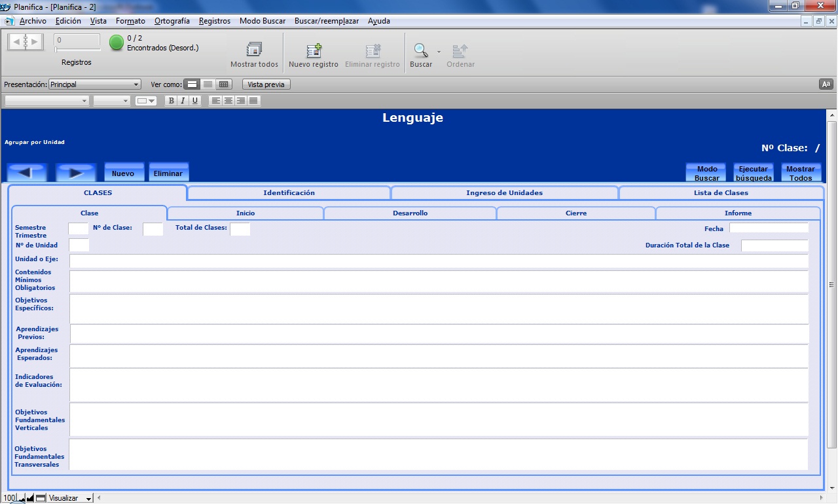Open the Presentación layout dropdown
This screenshot has height=504, width=838.
point(95,84)
